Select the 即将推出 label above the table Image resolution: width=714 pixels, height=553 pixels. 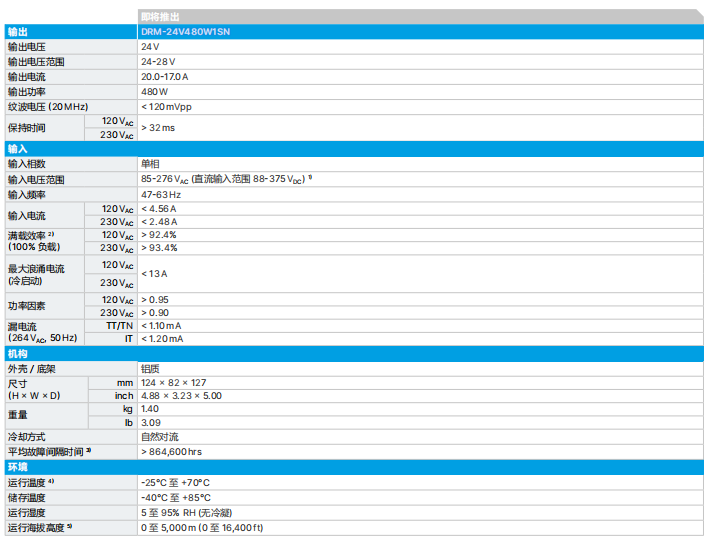tap(160, 17)
